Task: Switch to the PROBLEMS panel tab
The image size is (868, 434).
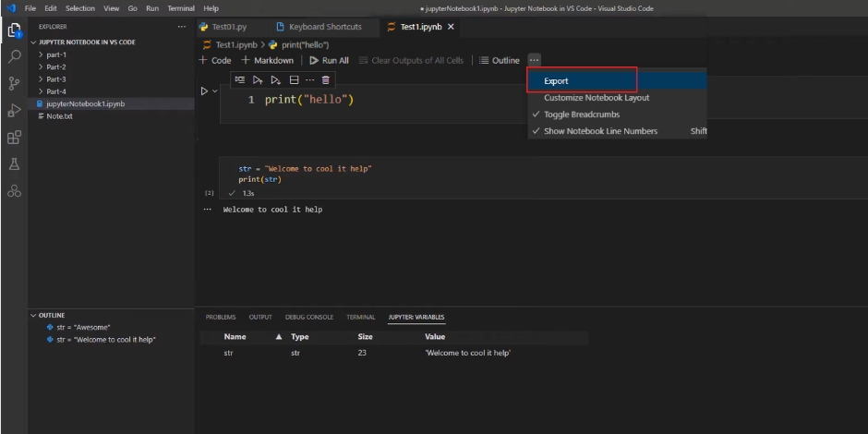Action: (221, 318)
